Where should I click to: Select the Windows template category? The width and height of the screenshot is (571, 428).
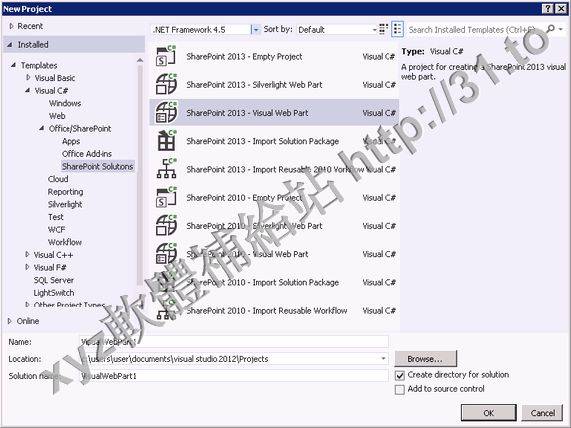click(65, 103)
